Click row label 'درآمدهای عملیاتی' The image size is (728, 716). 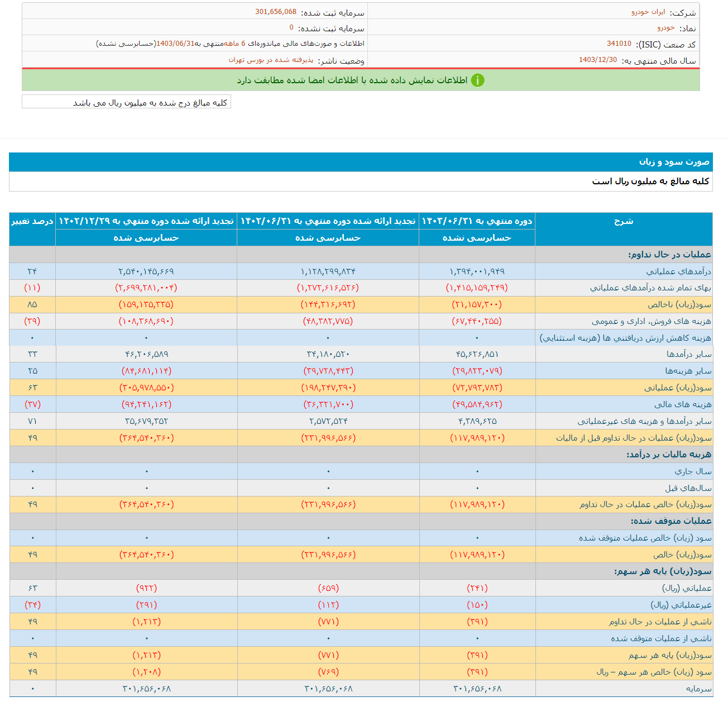tap(679, 271)
